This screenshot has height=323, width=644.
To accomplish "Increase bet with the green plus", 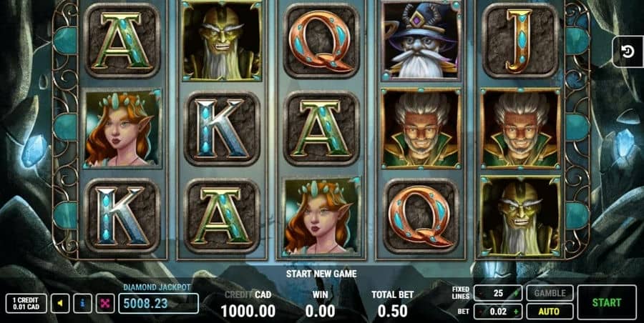I will (x=516, y=312).
